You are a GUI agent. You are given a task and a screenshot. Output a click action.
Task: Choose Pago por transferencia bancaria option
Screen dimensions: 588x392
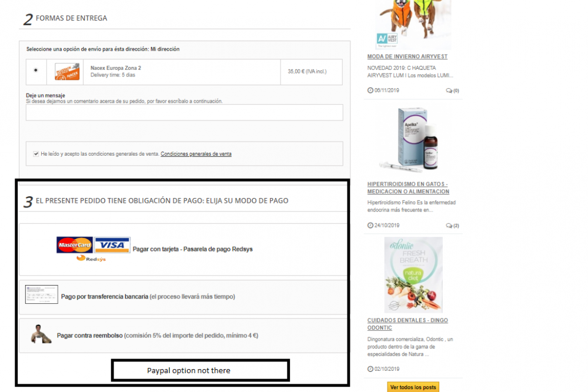coord(148,296)
